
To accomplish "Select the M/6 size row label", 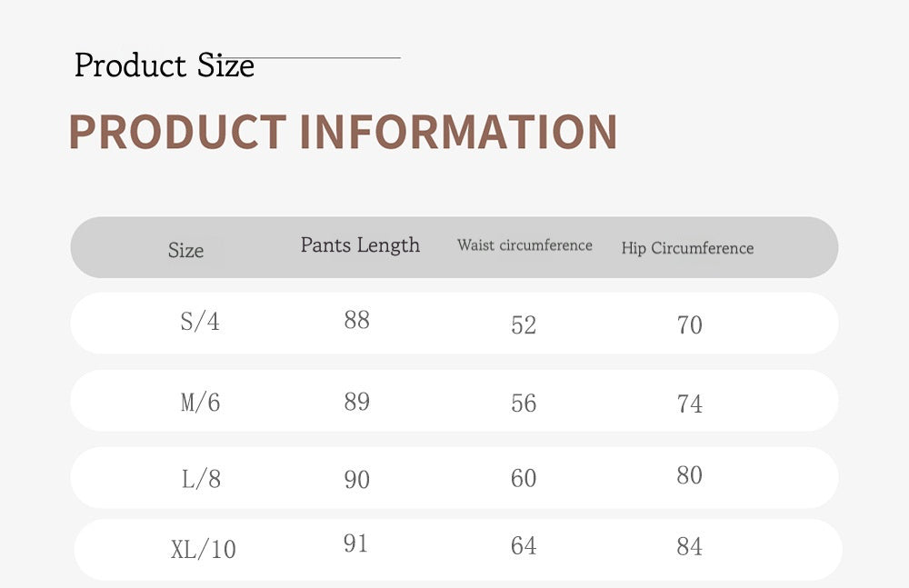I will (200, 403).
